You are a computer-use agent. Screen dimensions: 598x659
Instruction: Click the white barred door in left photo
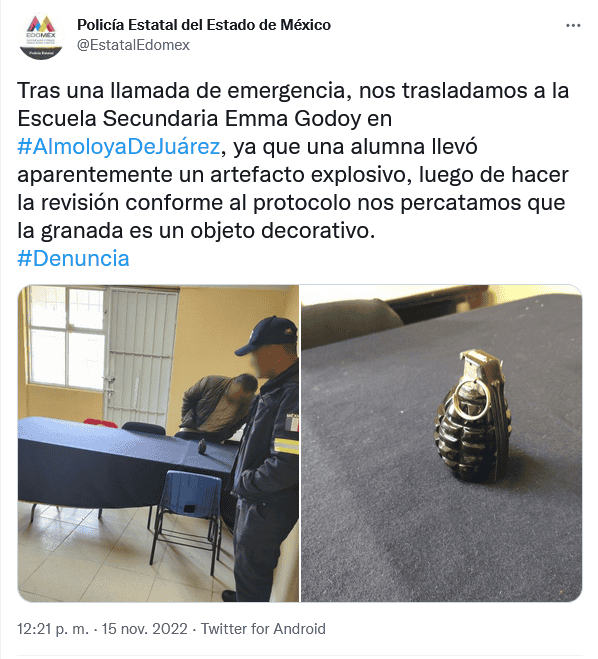(140, 353)
